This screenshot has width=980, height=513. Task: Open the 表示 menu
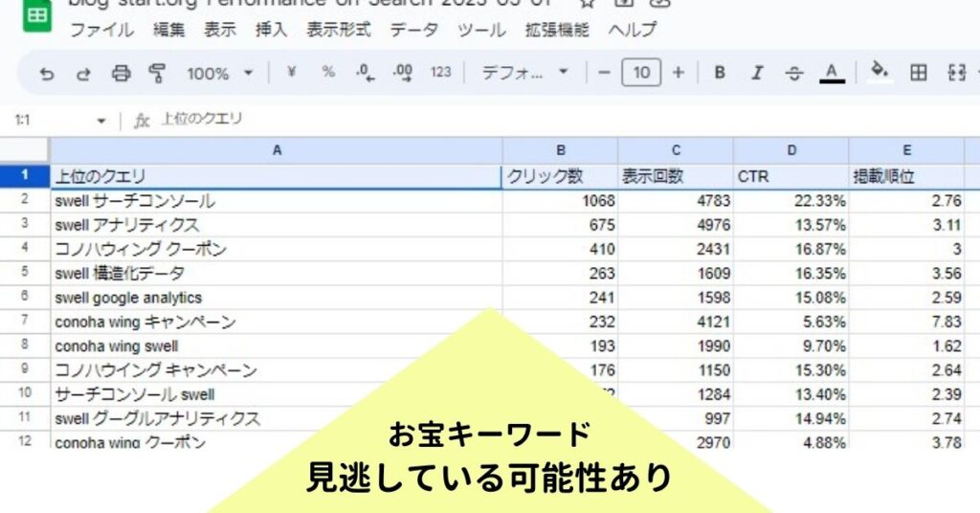click(x=220, y=30)
